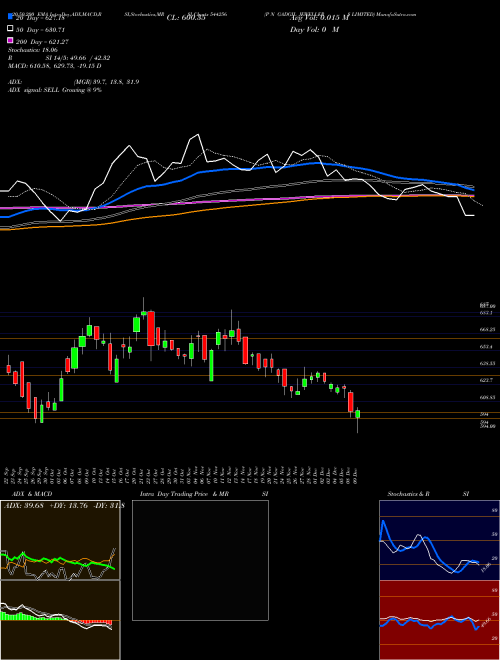Click the tall red candle before the last green candlestick
This screenshot has width=500, height=660.
[x=351, y=402]
